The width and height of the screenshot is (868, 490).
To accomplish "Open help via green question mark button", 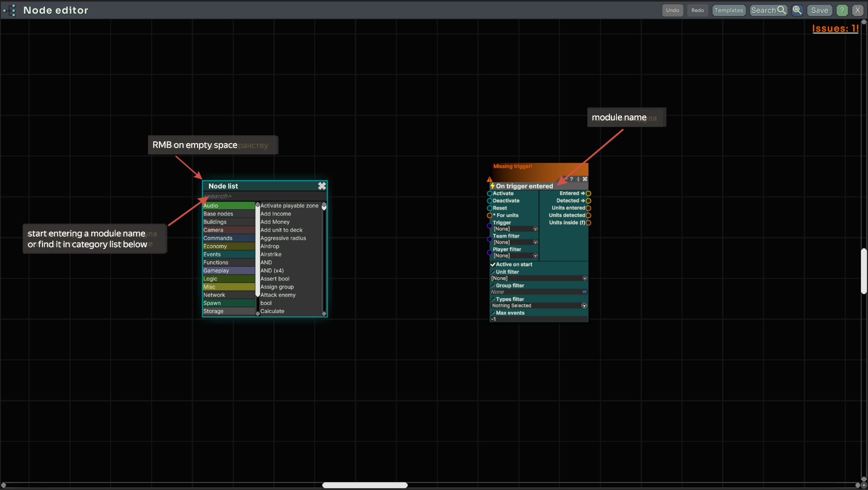I will (x=842, y=10).
